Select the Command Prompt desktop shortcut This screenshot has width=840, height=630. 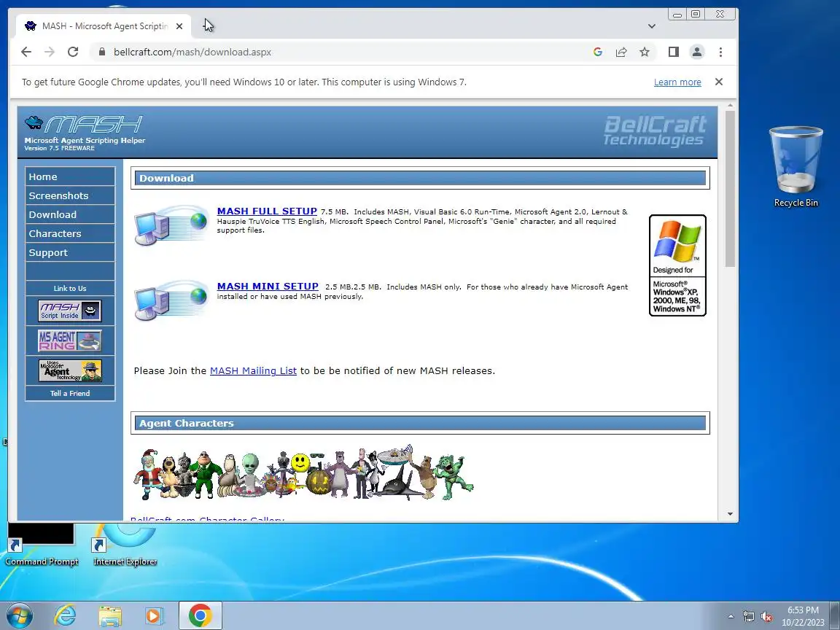click(42, 545)
